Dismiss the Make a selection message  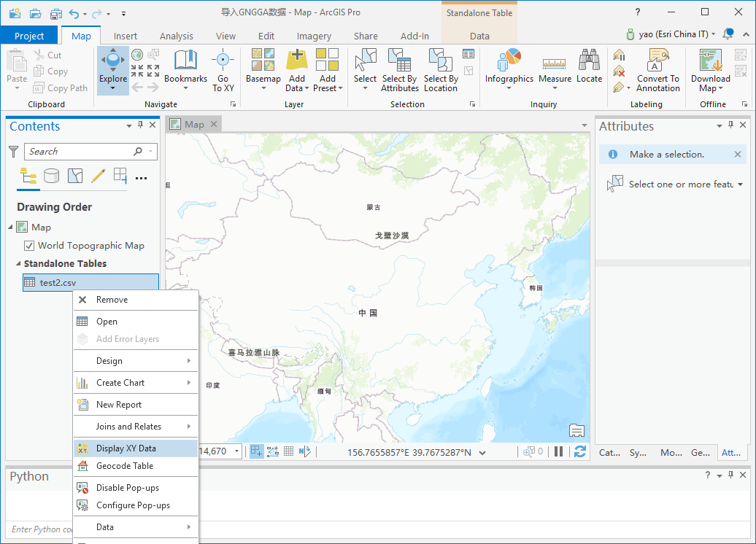(x=736, y=154)
